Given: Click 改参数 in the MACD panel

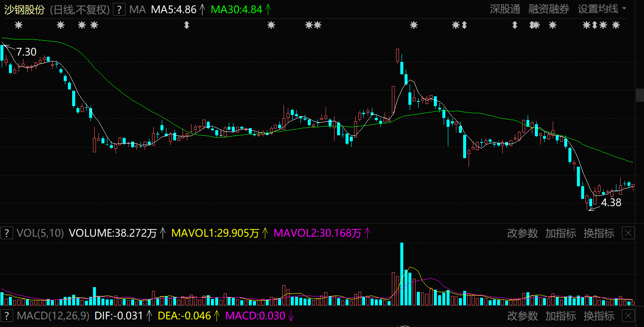Looking at the screenshot, I should point(523,316).
